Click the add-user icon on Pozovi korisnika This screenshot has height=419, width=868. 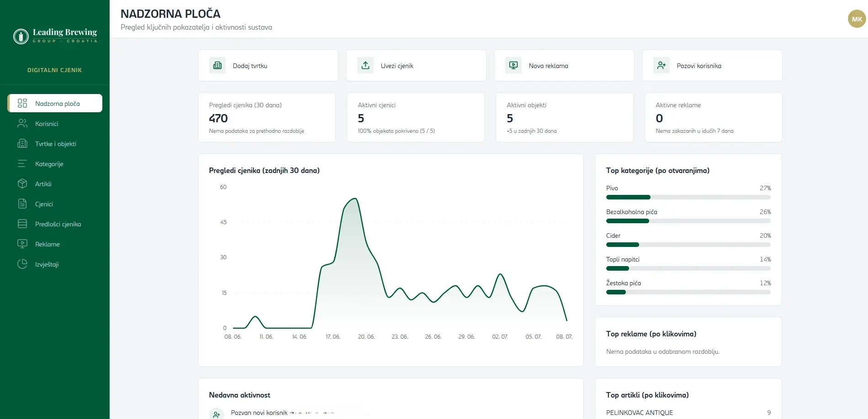(x=662, y=65)
